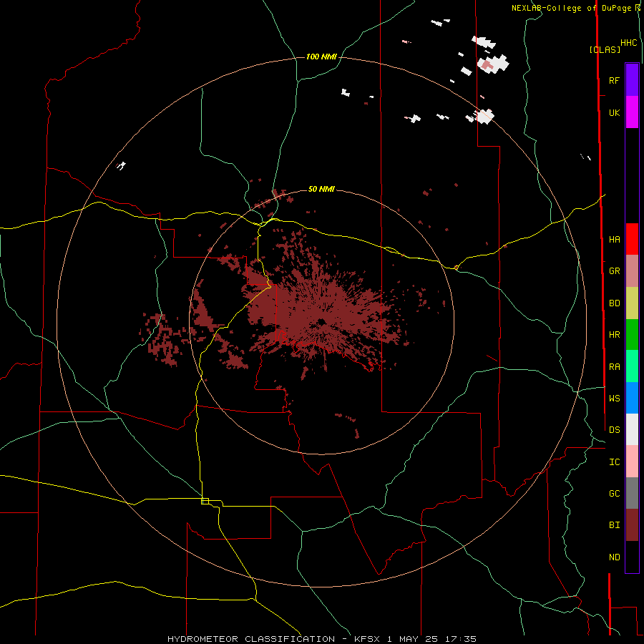Screen dimensions: 644x644
Task: Click the [CLAS] label
Action: pyautogui.click(x=605, y=49)
